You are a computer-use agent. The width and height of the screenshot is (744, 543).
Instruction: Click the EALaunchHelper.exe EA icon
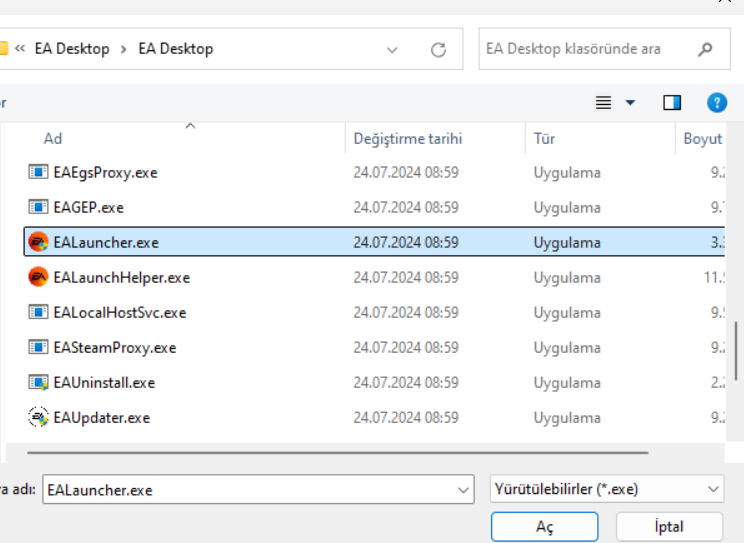click(38, 277)
